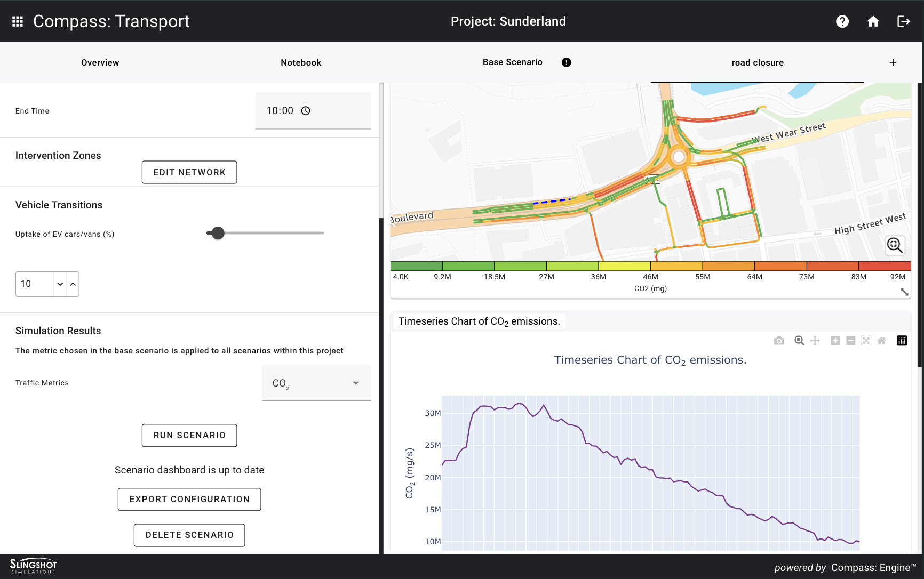Click the red 92M legend swatch
Image resolution: width=924 pixels, height=579 pixels.
(x=885, y=266)
